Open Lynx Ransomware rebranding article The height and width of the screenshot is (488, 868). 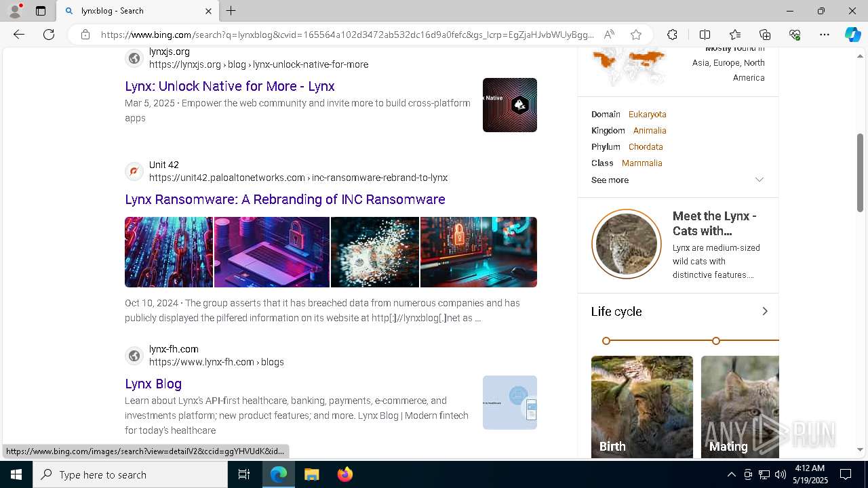point(285,199)
